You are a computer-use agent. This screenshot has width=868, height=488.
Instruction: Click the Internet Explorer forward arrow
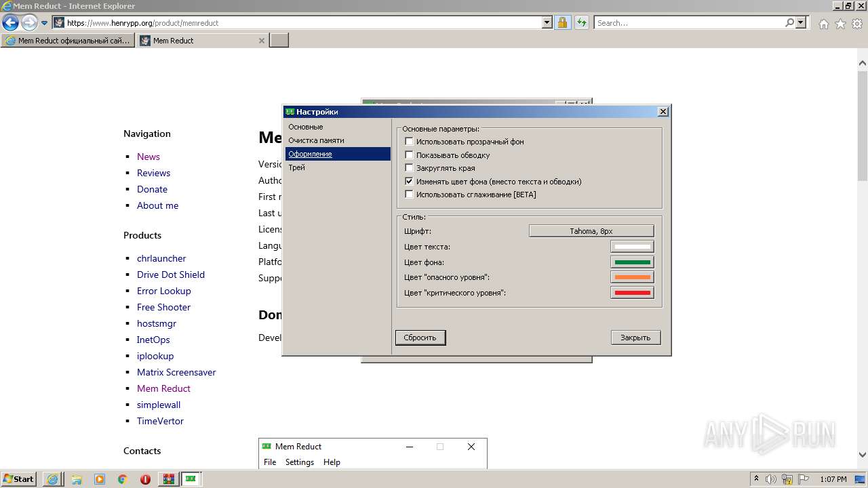tap(29, 23)
